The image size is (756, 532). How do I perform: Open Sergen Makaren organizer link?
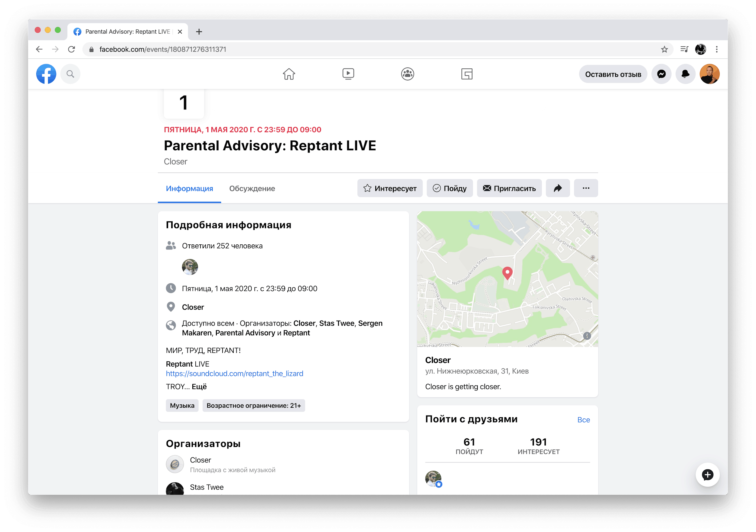click(x=370, y=323)
